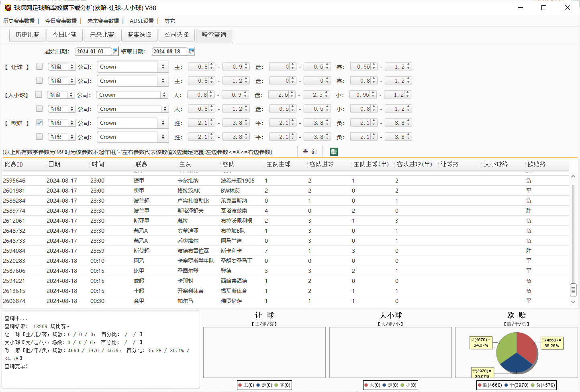Open 初盘 dropdown in second 欧赔 row
Image resolution: width=580 pixels, height=392 pixels.
(61, 137)
